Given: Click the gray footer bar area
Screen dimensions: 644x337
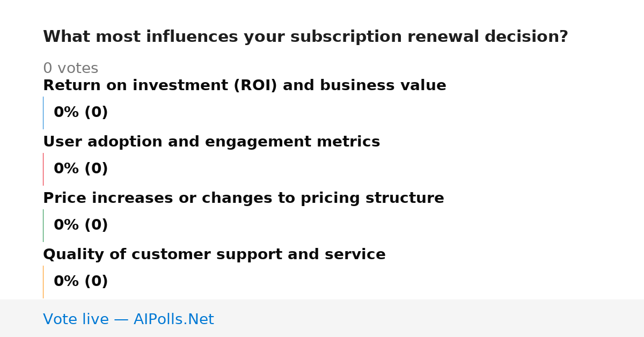Looking at the screenshot, I should point(322,318).
